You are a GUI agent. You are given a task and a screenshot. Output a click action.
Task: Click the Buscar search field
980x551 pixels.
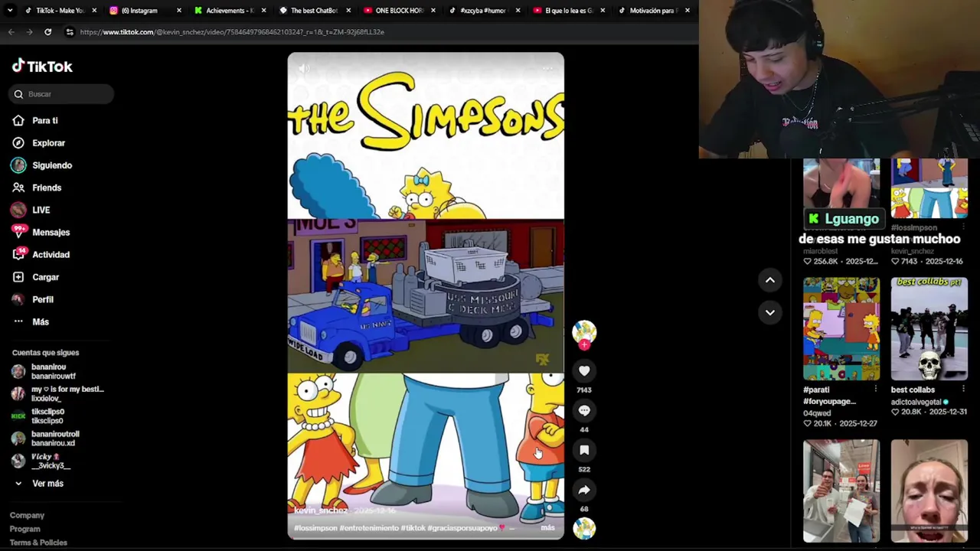point(62,94)
